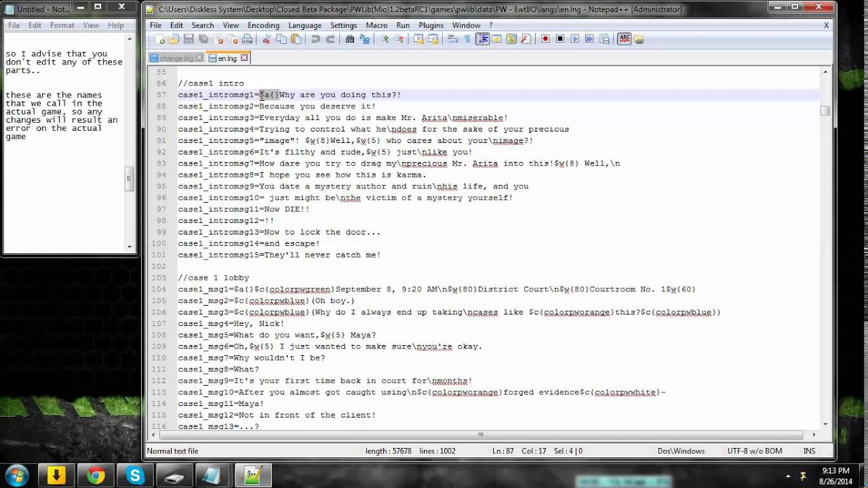Stop macro recording button

click(560, 39)
